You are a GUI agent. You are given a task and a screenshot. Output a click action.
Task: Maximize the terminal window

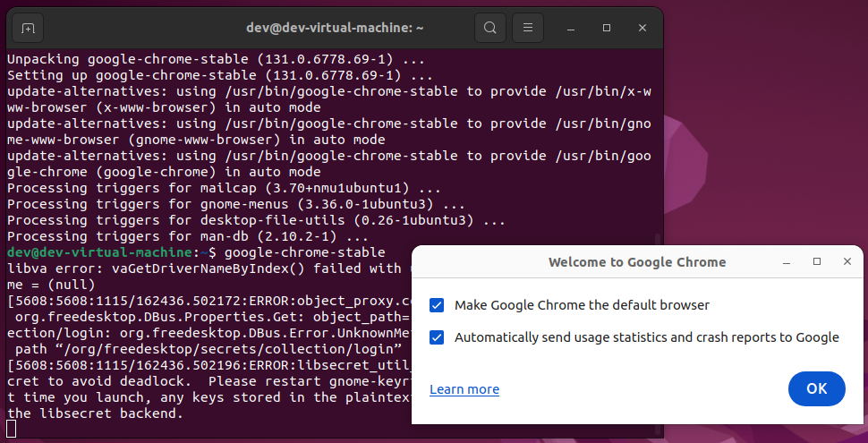(x=607, y=28)
